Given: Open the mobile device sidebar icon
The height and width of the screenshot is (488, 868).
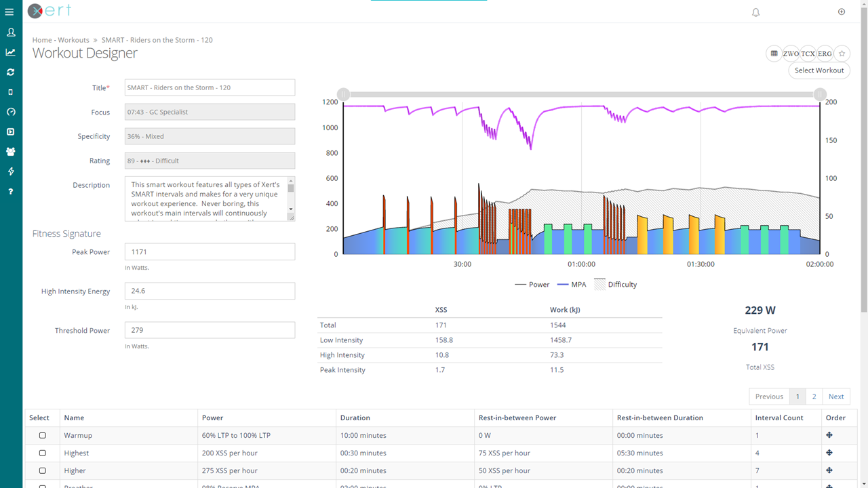Looking at the screenshot, I should point(11,91).
